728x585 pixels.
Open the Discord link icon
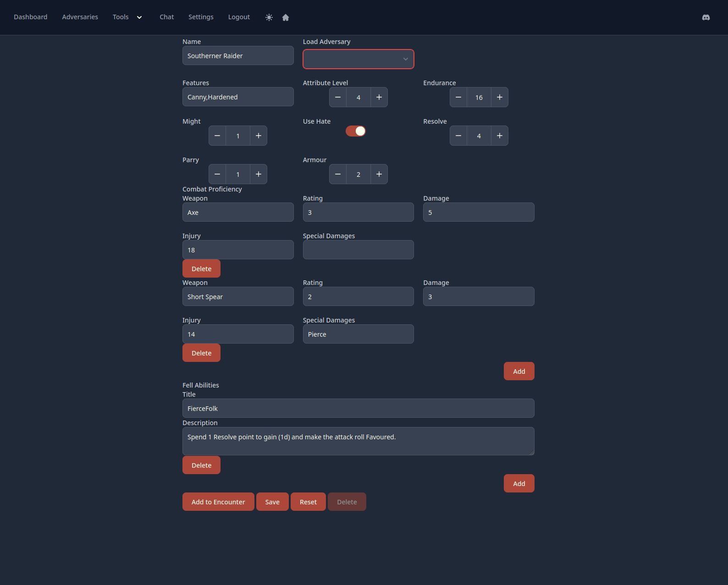(x=706, y=17)
